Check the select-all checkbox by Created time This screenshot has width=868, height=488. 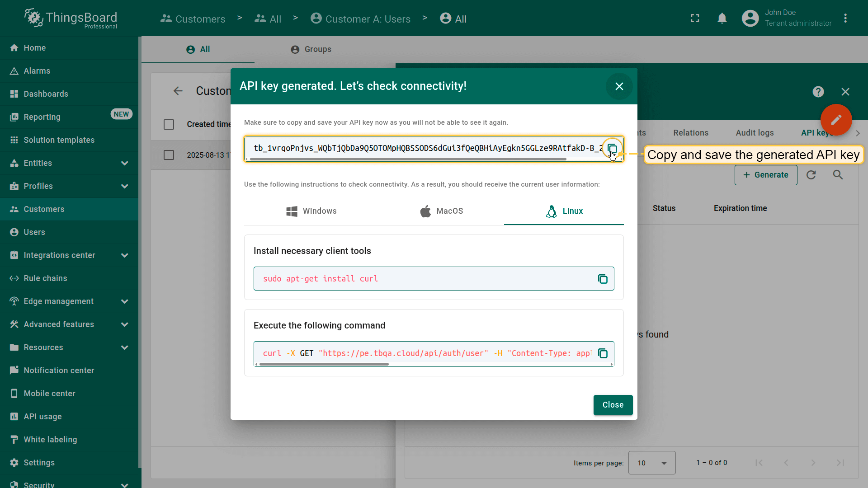click(169, 124)
